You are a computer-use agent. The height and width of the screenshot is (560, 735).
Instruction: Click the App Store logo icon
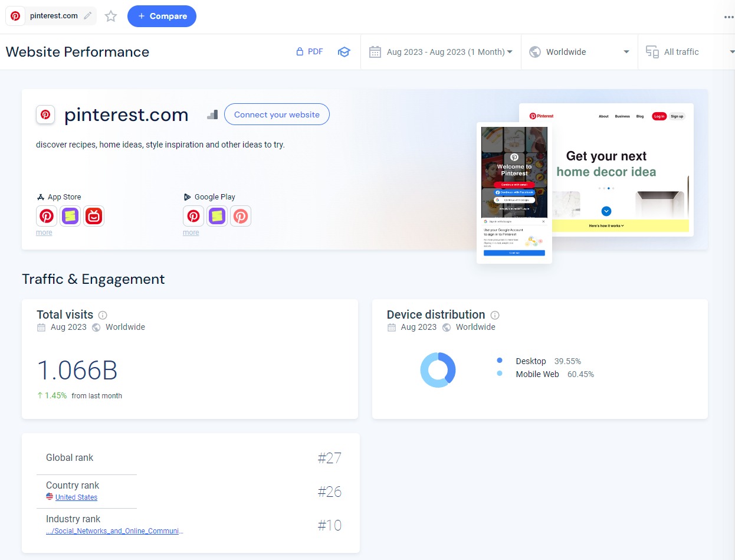[x=41, y=197]
